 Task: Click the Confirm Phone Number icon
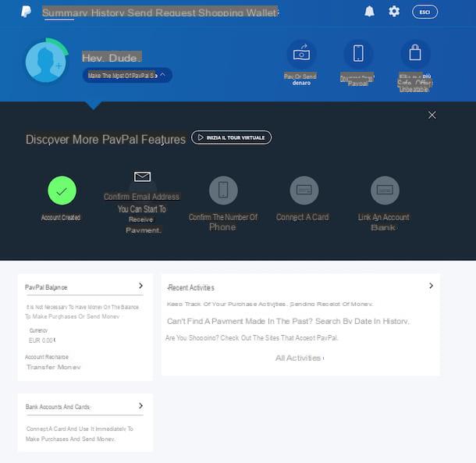pyautogui.click(x=223, y=191)
